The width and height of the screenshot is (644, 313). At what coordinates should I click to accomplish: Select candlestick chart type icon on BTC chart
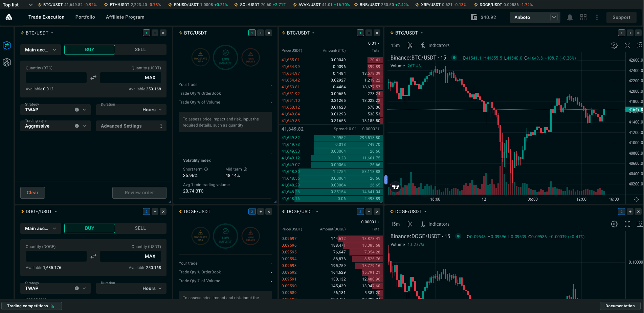coord(410,45)
